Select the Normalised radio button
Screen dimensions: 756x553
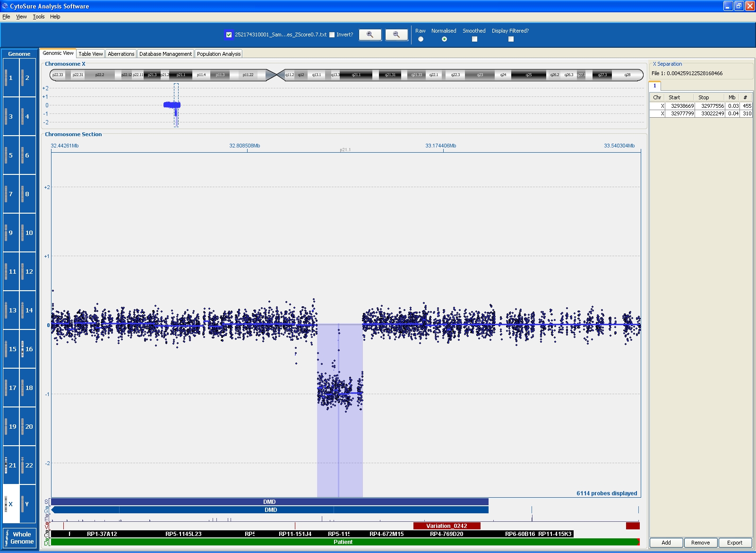444,39
